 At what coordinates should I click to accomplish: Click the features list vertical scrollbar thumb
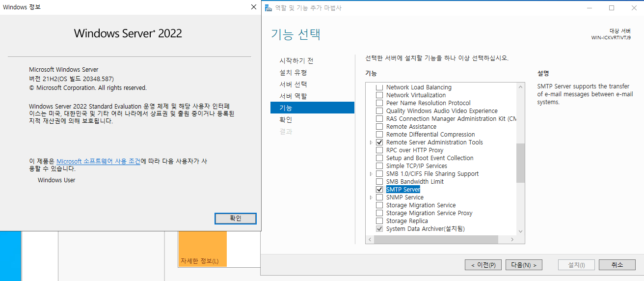coord(520,163)
